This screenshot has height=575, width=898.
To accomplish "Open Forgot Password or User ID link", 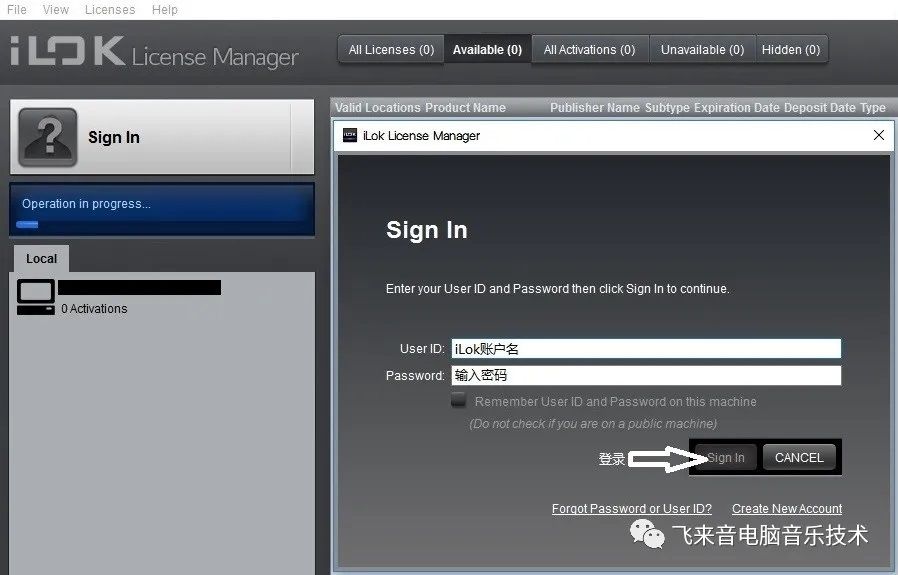I will 632,509.
